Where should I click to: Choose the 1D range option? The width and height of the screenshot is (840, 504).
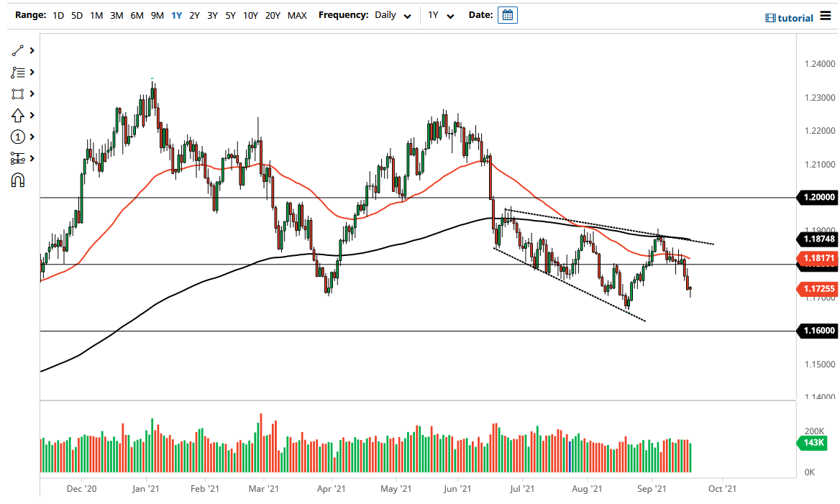tap(58, 15)
